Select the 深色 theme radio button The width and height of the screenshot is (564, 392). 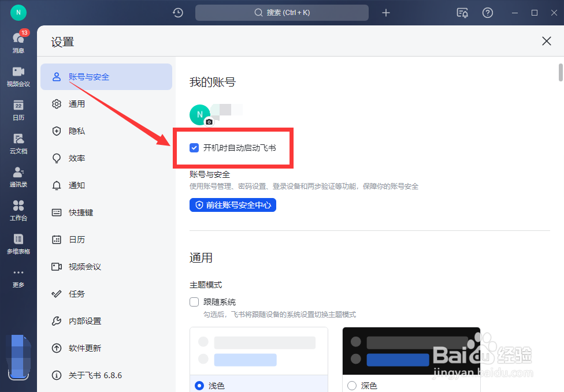(x=352, y=386)
